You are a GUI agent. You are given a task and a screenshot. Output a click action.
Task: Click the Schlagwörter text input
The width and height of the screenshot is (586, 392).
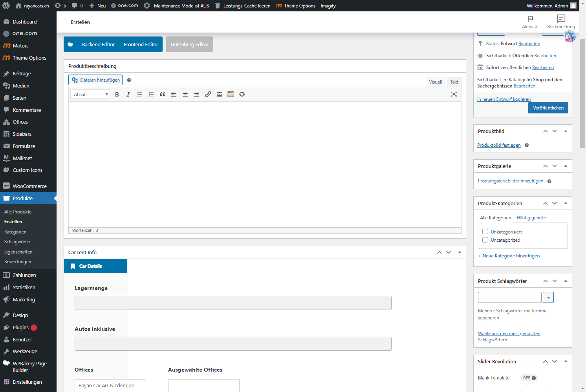(509, 297)
